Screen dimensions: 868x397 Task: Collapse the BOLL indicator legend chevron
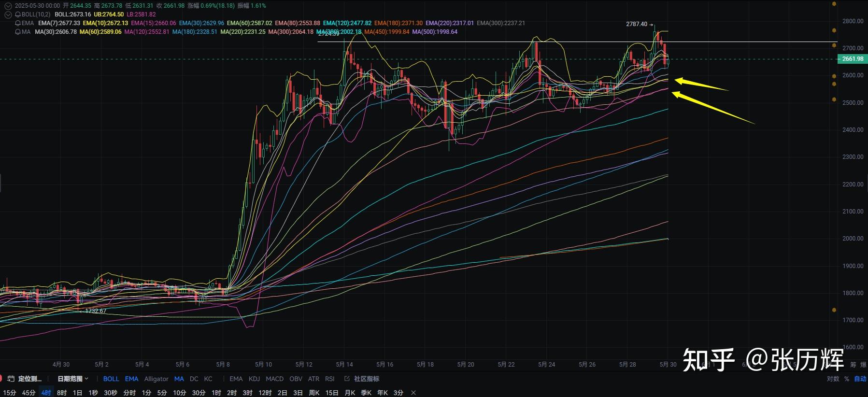click(x=8, y=14)
